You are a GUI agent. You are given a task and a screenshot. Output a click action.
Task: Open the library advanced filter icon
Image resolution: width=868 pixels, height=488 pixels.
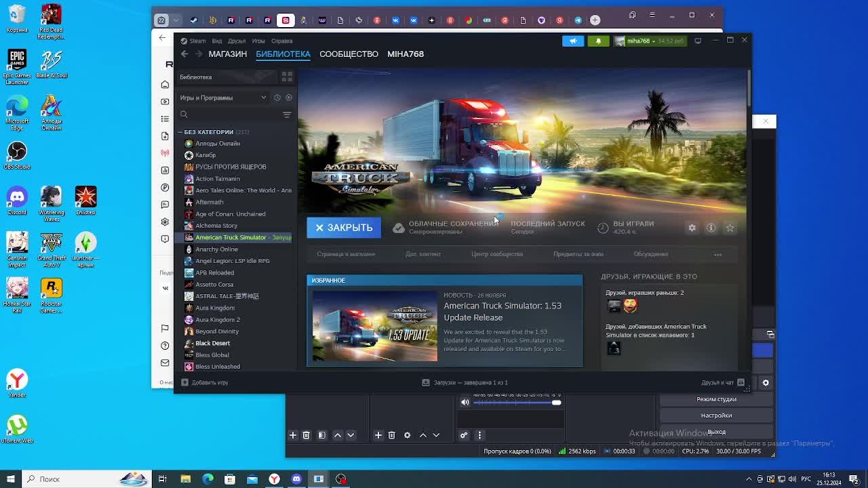pos(287,115)
